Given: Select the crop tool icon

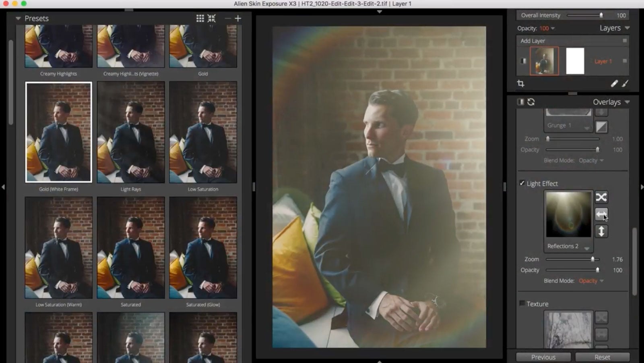Looking at the screenshot, I should click(521, 83).
